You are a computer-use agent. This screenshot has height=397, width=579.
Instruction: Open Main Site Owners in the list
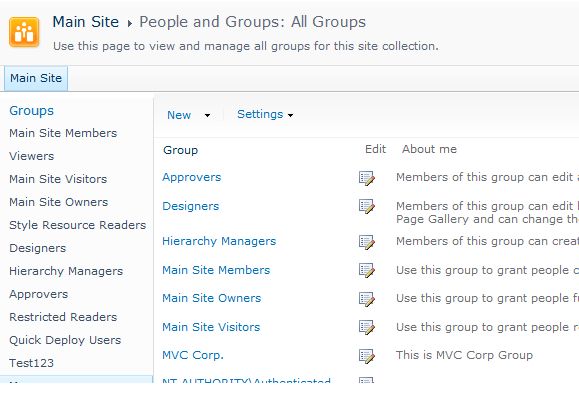click(x=212, y=298)
